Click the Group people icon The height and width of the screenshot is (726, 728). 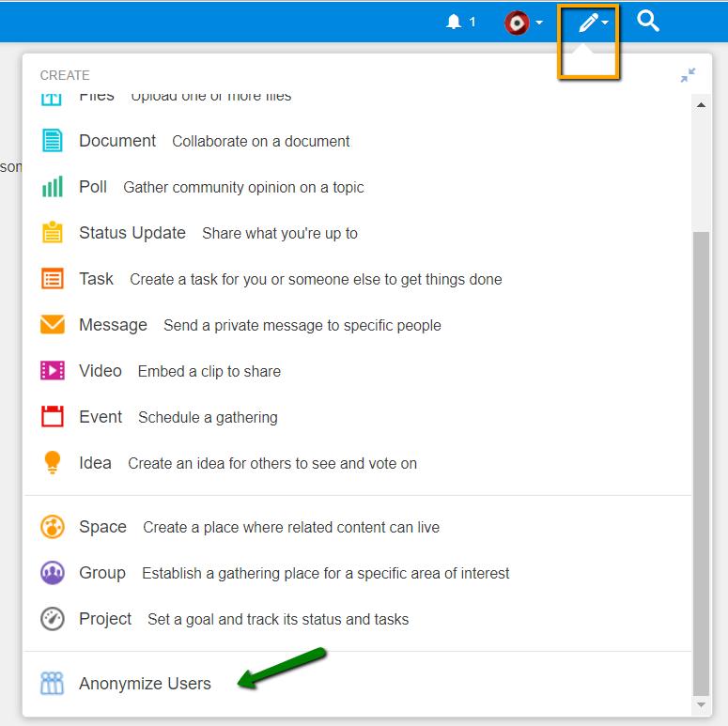pos(52,572)
